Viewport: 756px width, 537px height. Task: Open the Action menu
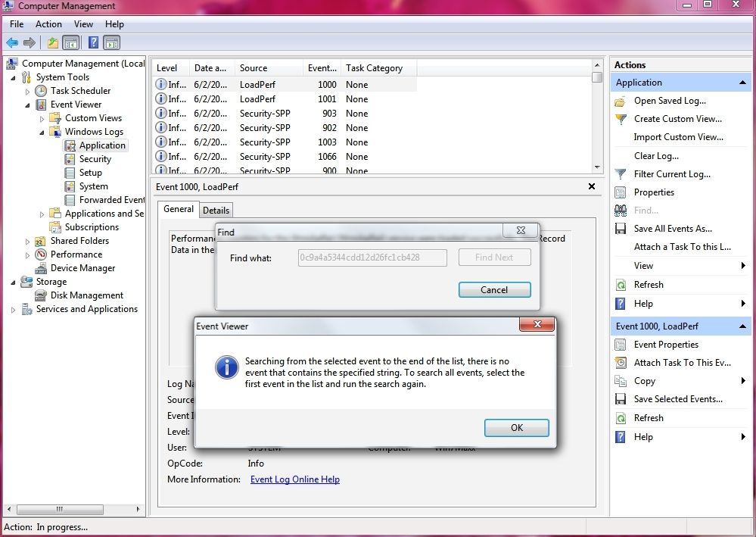[48, 24]
